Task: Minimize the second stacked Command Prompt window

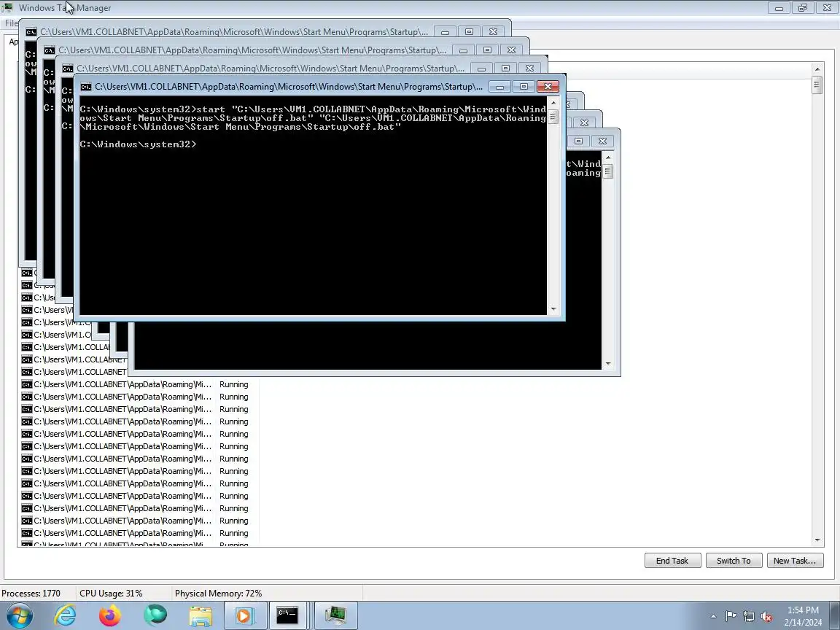Action: pyautogui.click(x=463, y=50)
